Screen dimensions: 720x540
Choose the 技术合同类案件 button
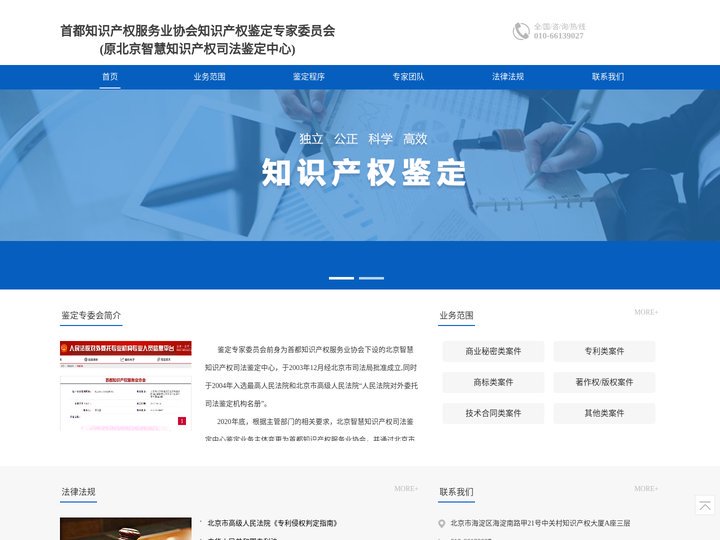pyautogui.click(x=493, y=413)
